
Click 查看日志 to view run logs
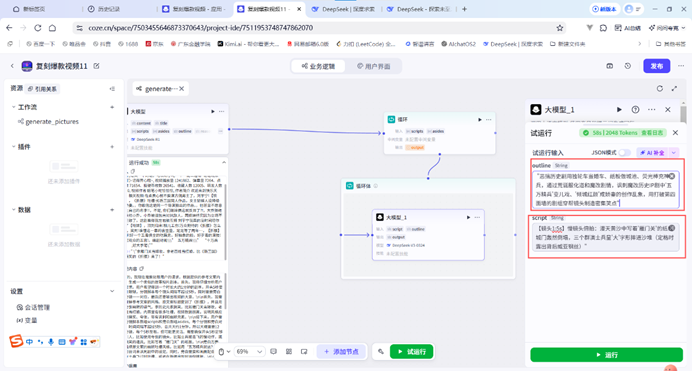pos(652,133)
